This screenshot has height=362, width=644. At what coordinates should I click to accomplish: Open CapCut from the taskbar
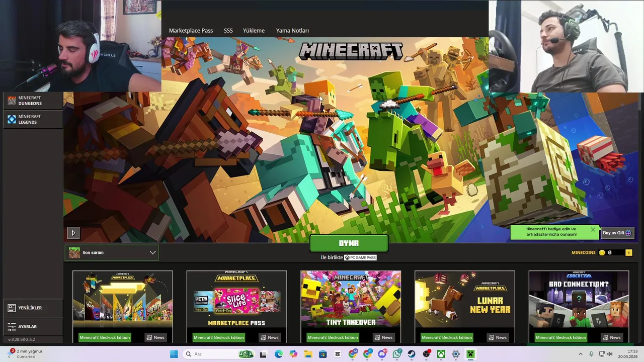pyautogui.click(x=338, y=354)
